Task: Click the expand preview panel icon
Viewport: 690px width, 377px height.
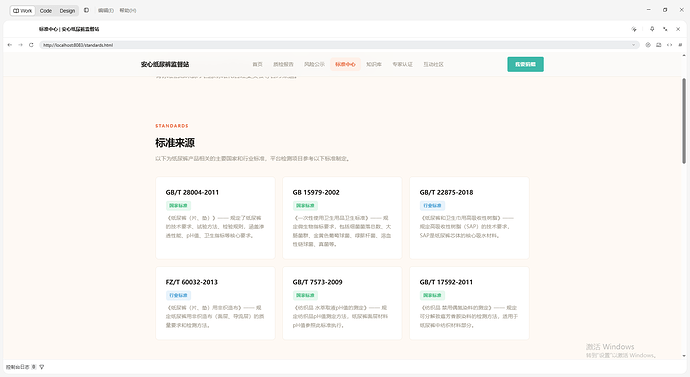Action: 665,29
